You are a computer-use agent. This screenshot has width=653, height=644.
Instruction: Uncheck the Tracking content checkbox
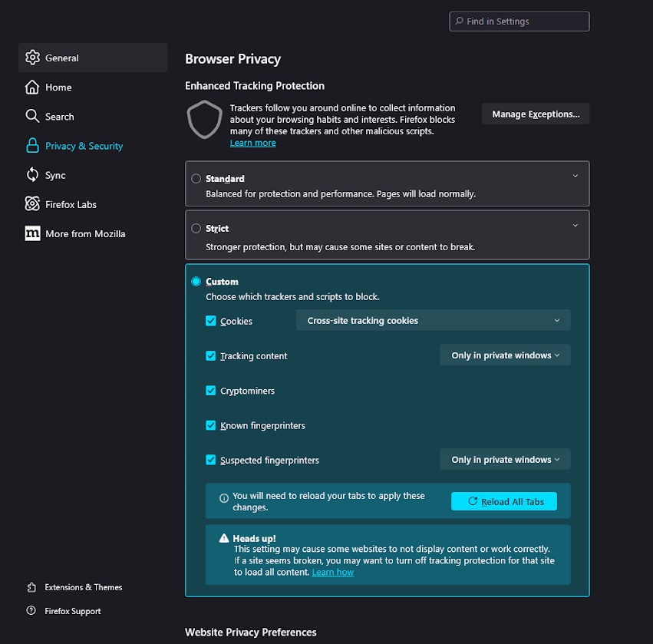click(x=211, y=355)
